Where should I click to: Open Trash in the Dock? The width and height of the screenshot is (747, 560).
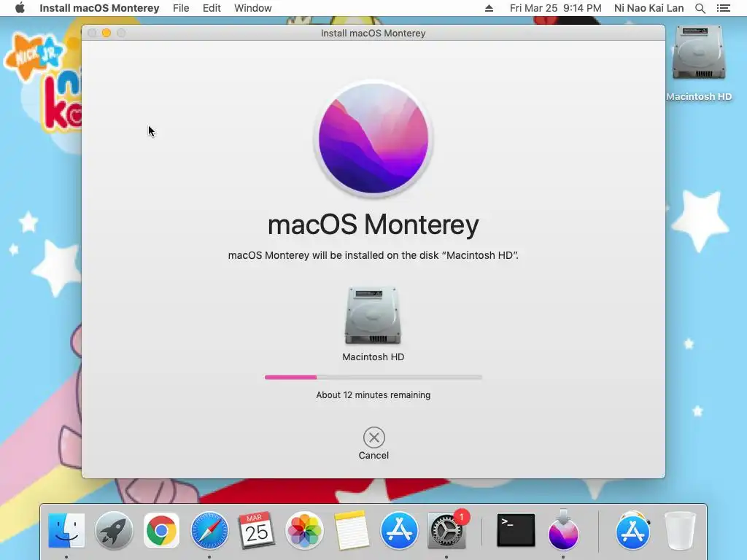681,531
